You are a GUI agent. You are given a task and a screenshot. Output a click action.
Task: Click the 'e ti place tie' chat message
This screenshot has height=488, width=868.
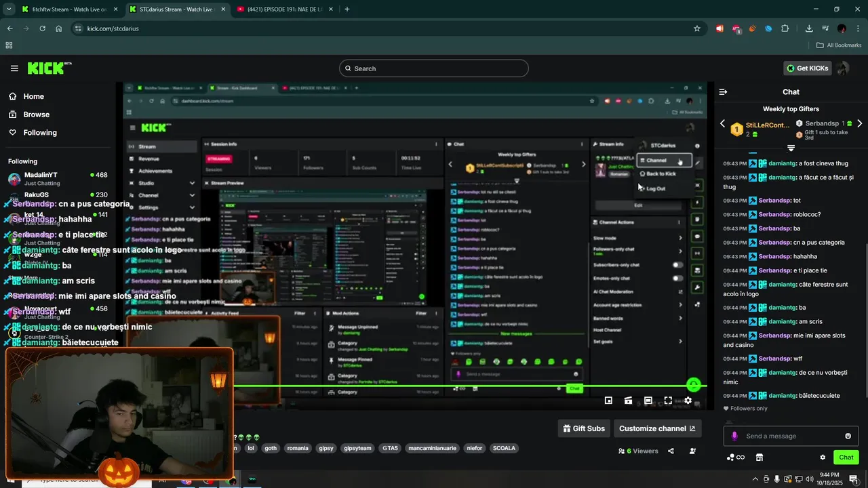(x=775, y=270)
